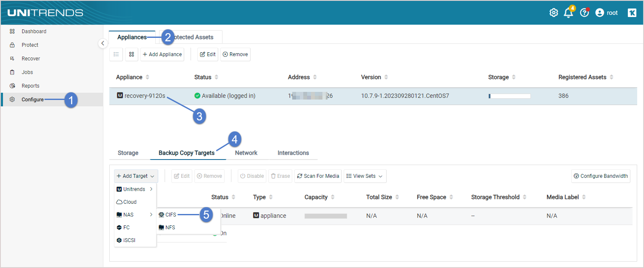
Task: Select recovery-9120s appliance row
Action: (x=373, y=96)
